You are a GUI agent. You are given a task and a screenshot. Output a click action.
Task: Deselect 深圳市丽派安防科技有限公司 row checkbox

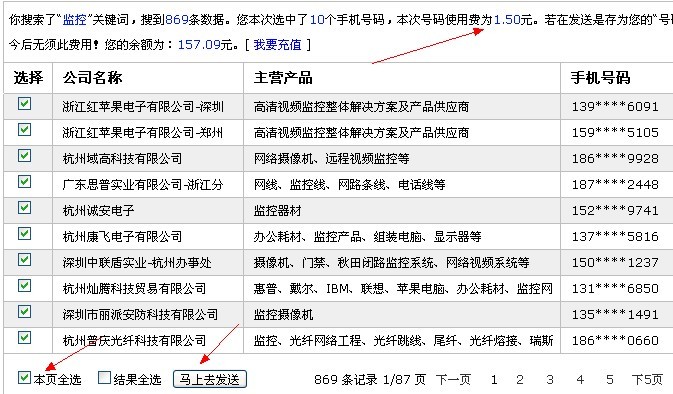(24, 312)
